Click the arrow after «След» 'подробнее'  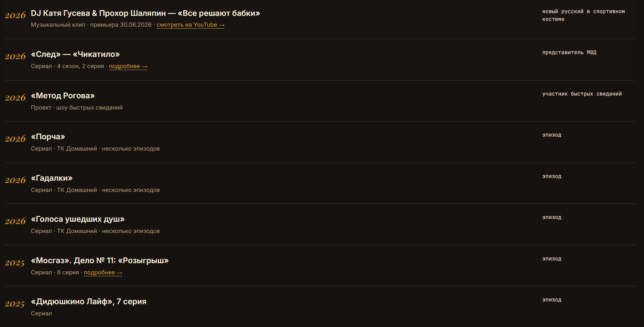pos(144,67)
